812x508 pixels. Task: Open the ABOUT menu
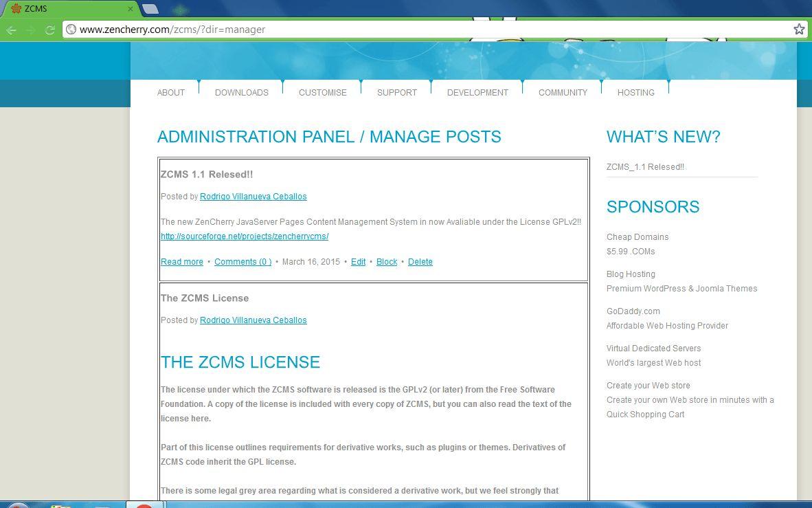coord(171,93)
